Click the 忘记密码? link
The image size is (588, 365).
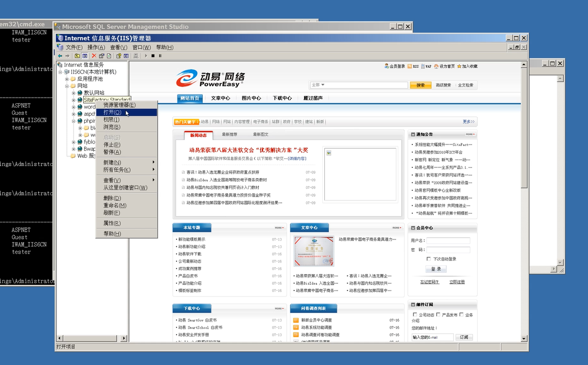pos(429,282)
